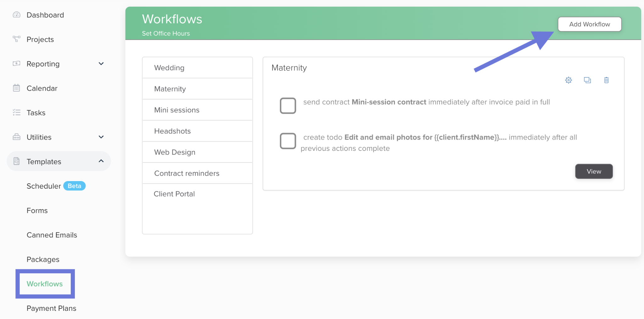644x319 pixels.
Task: Delete the Maternity workflow via trash icon
Action: click(606, 80)
